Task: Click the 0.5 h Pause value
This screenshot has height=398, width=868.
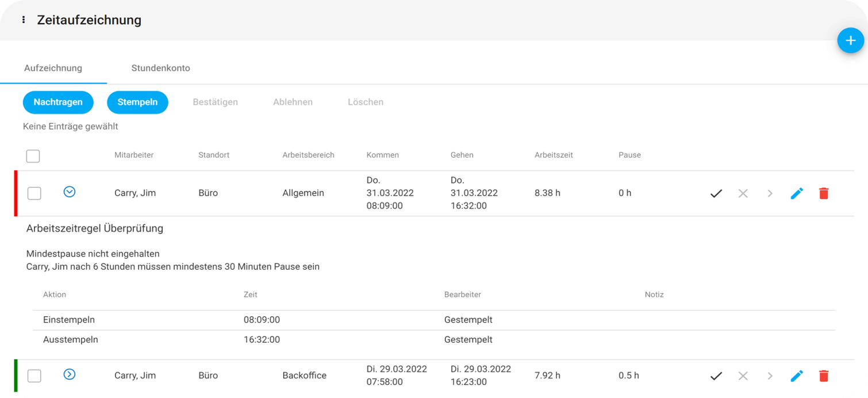Action: point(629,376)
